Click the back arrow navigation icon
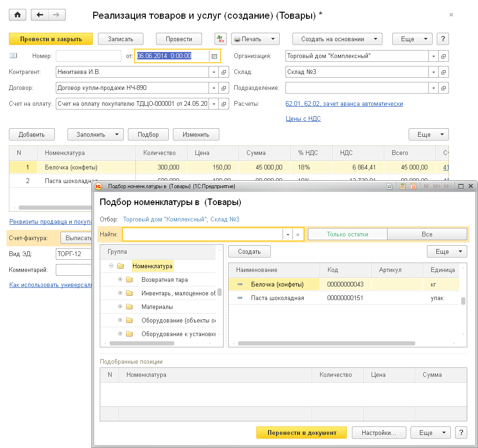Image resolution: width=478 pixels, height=448 pixels. [40, 15]
